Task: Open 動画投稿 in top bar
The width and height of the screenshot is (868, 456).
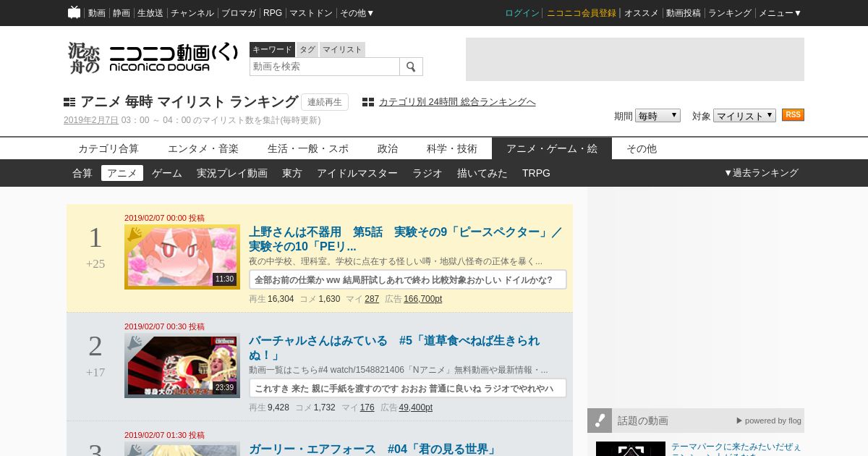Action: (684, 13)
